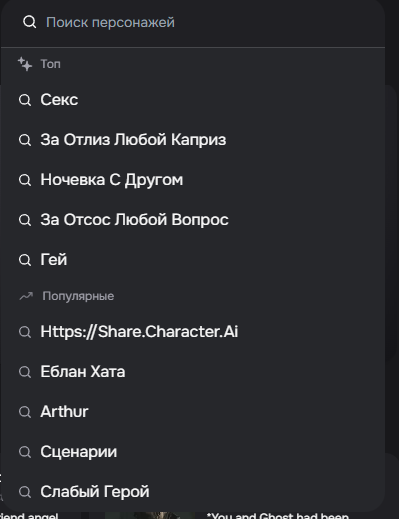Select the "Слабый Герой" suggestion
399x519 pixels.
(x=193, y=492)
